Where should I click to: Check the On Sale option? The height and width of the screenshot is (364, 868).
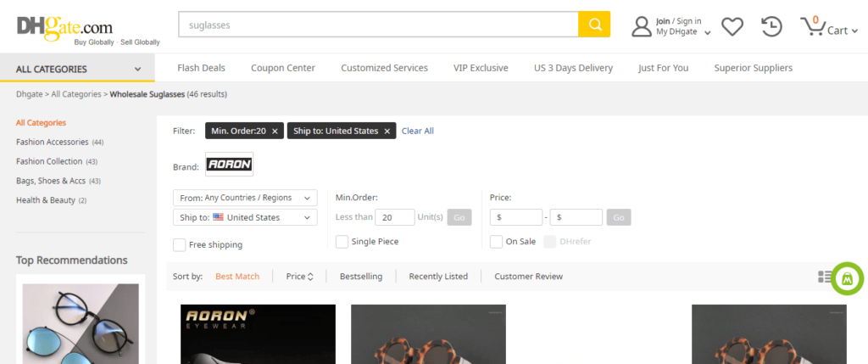click(x=497, y=242)
